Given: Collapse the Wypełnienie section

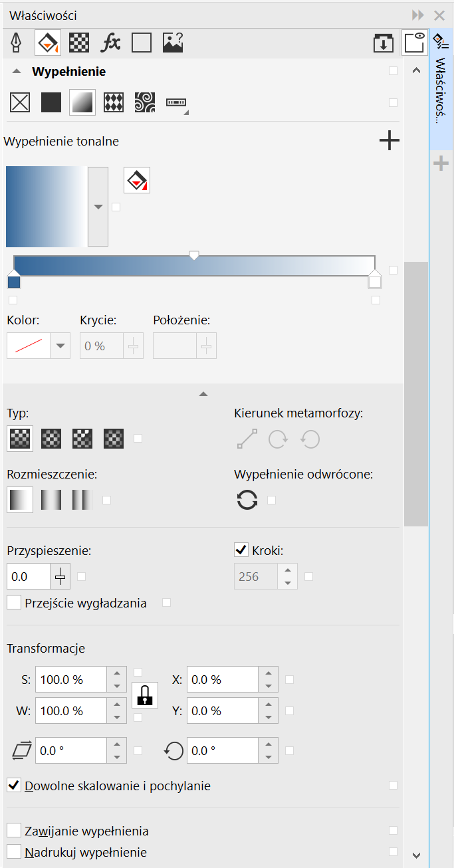Looking at the screenshot, I should click(17, 72).
